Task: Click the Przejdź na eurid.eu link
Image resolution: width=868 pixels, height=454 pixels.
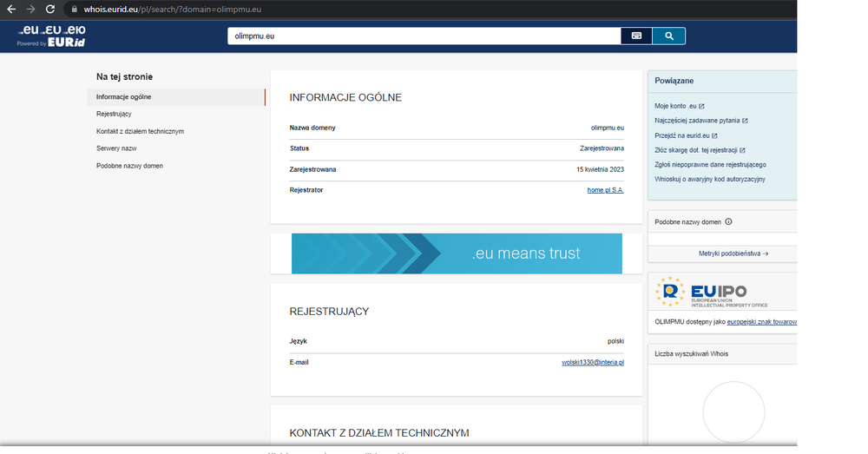Action: coord(686,135)
